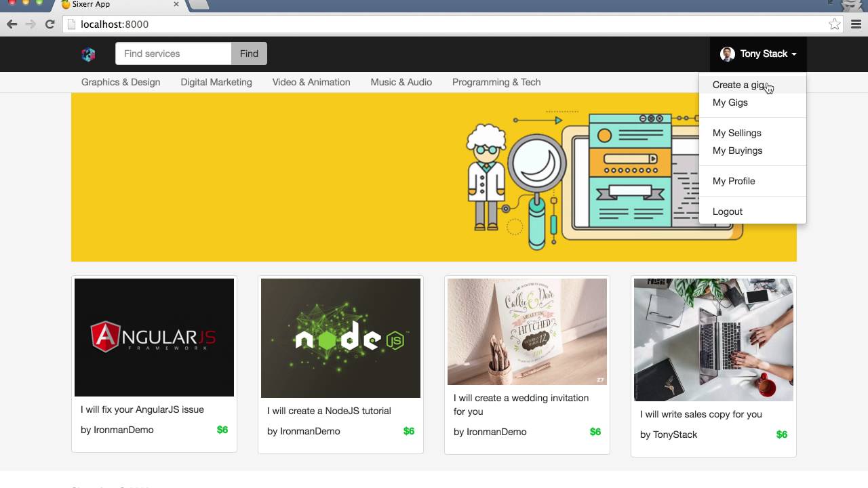Image resolution: width=868 pixels, height=488 pixels.
Task: Open the NodeJS gig thumbnail image
Action: (340, 338)
